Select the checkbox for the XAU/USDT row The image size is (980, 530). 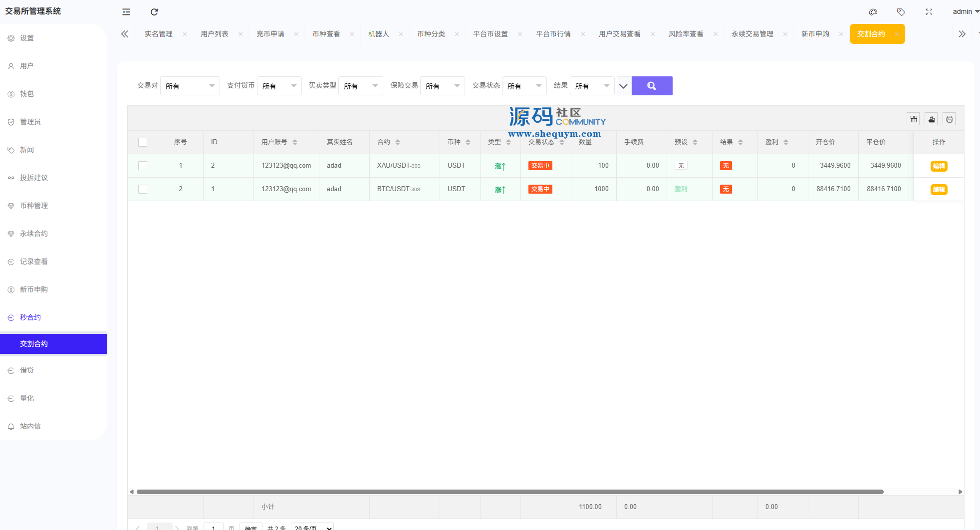click(143, 166)
